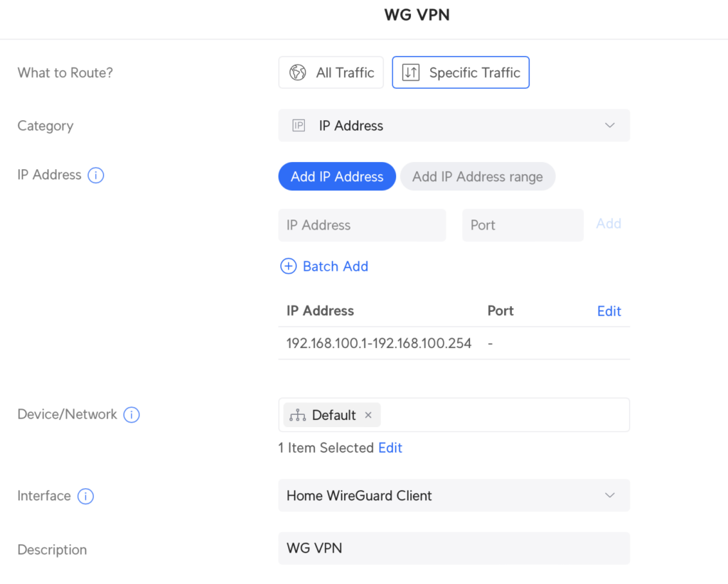The image size is (728, 584).
Task: Open the Interface dropdown showing Home WireGuard Client
Action: tap(454, 495)
